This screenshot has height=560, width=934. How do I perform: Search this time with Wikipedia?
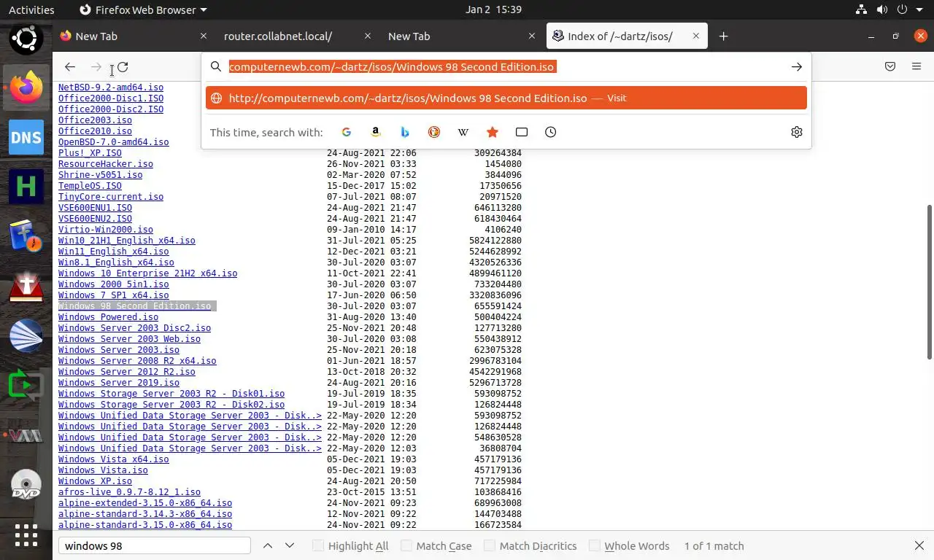pyautogui.click(x=463, y=132)
